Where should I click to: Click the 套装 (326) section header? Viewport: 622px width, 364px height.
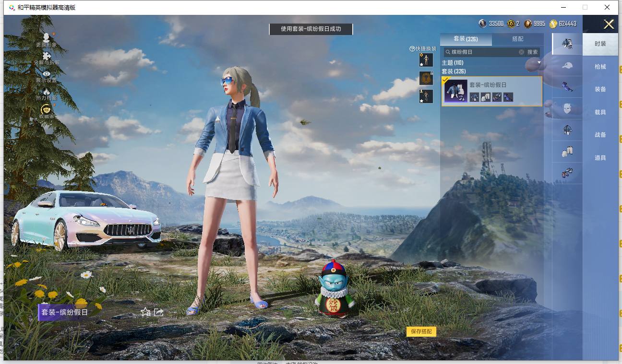tap(454, 71)
